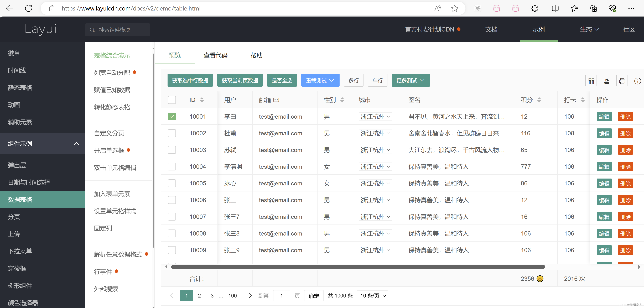Click 获取当前页数据 button
644x308 pixels.
point(240,80)
